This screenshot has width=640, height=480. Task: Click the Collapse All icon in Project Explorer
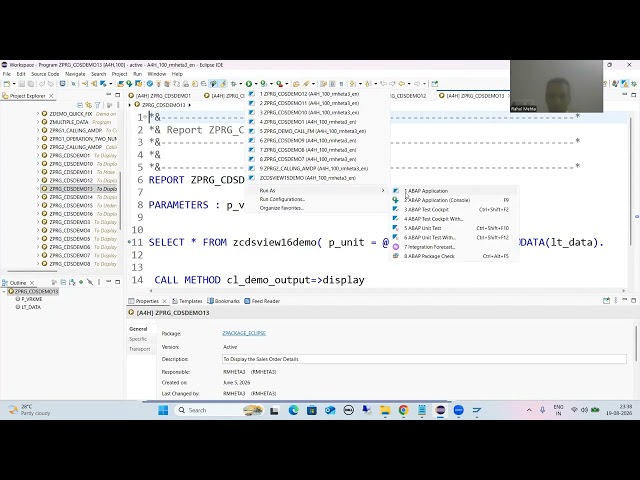point(80,105)
